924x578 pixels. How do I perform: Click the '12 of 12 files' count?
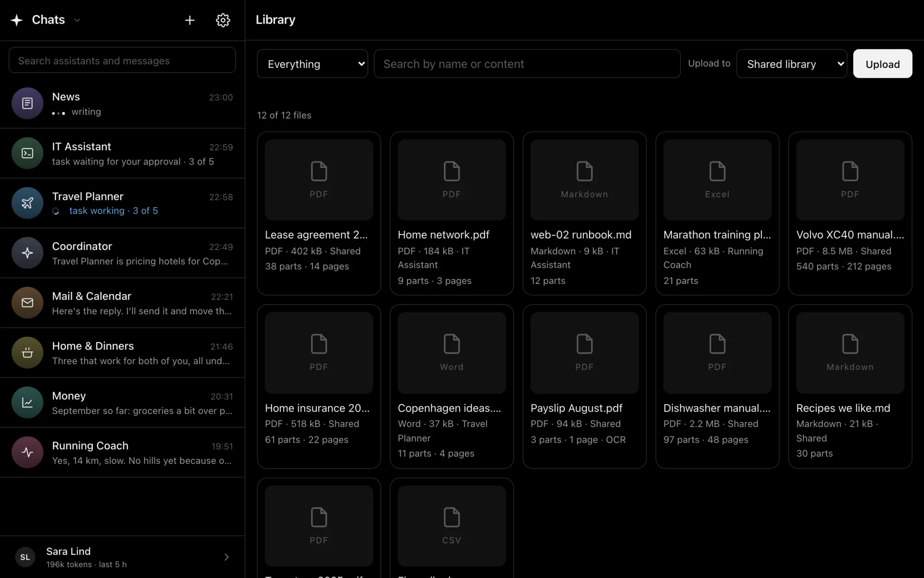pyautogui.click(x=284, y=115)
